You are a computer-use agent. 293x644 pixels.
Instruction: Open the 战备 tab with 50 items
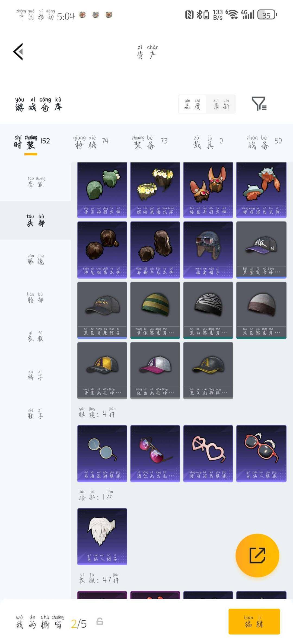[x=264, y=142]
